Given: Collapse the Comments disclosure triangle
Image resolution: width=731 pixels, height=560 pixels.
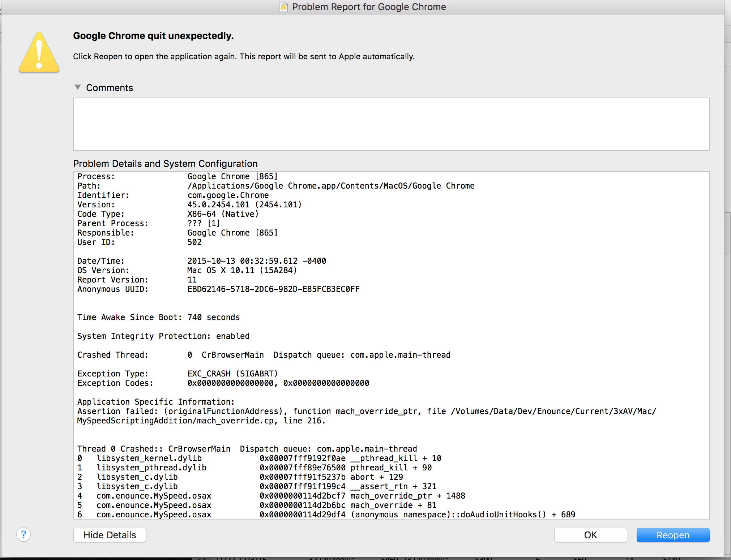Looking at the screenshot, I should [x=77, y=87].
